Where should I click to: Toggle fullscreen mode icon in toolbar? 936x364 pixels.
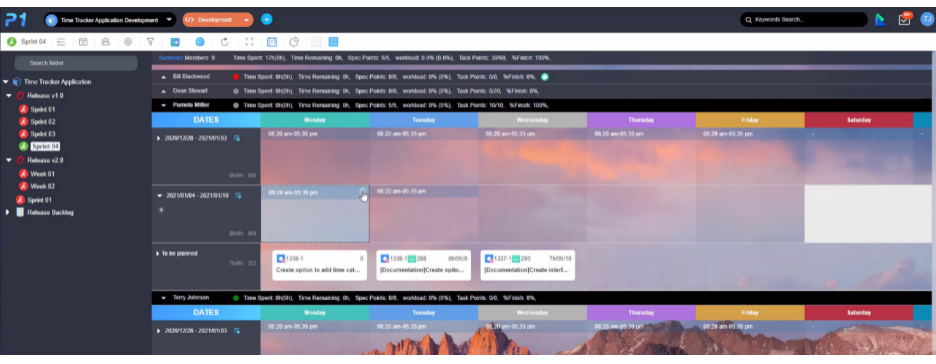[250, 42]
